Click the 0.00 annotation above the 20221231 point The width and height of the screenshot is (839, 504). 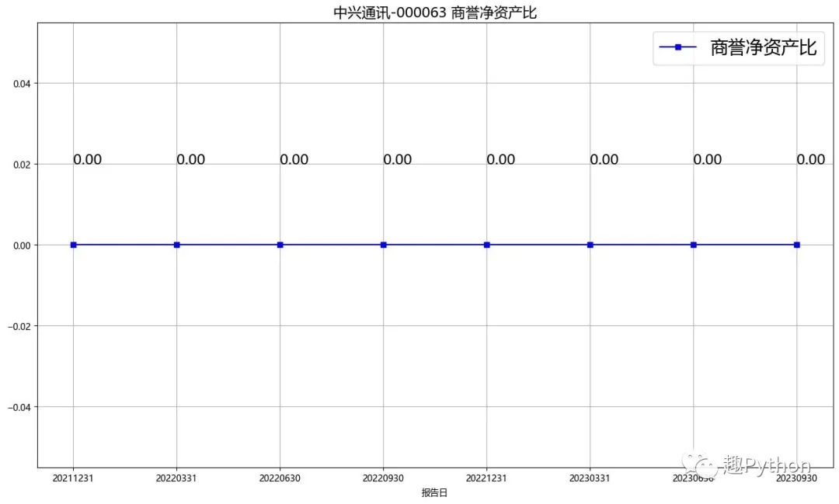[501, 159]
